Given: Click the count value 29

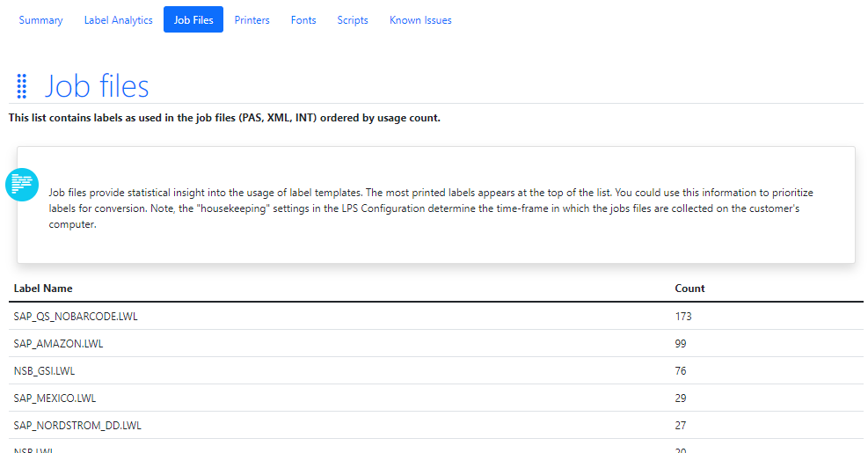Looking at the screenshot, I should [x=681, y=398].
